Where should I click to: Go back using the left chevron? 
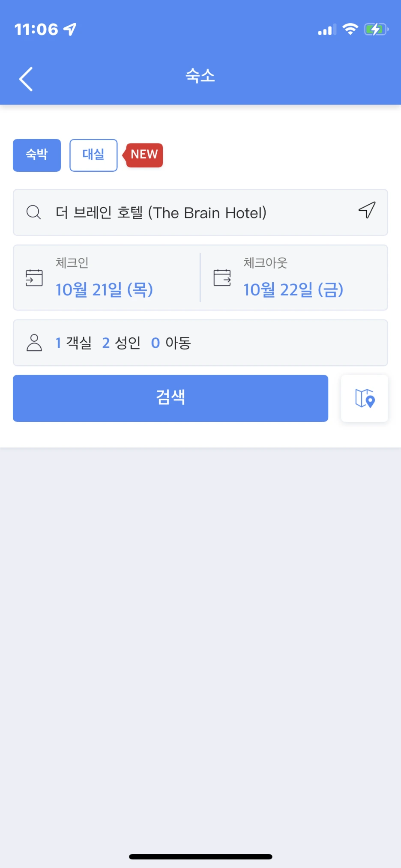26,79
